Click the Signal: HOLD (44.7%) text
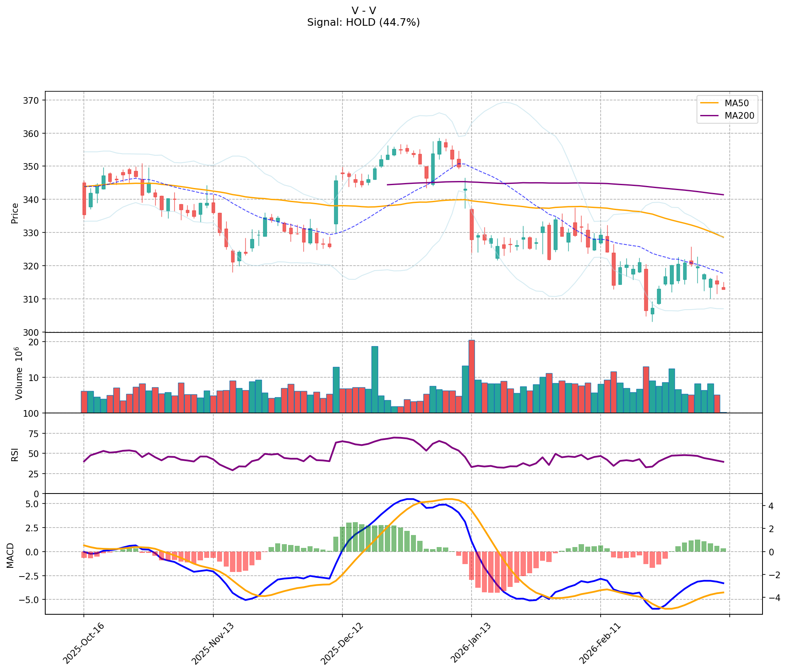The width and height of the screenshot is (787, 672). coord(363,22)
